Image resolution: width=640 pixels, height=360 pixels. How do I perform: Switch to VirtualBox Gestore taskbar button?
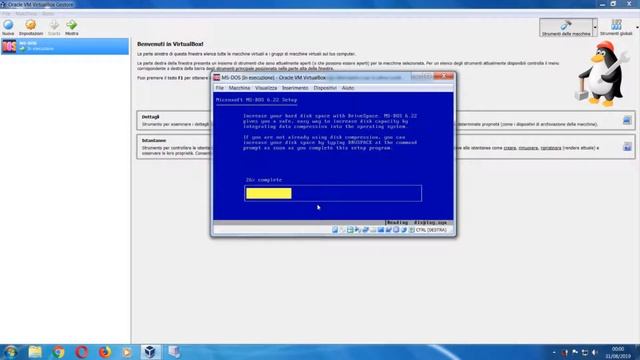pos(150,352)
